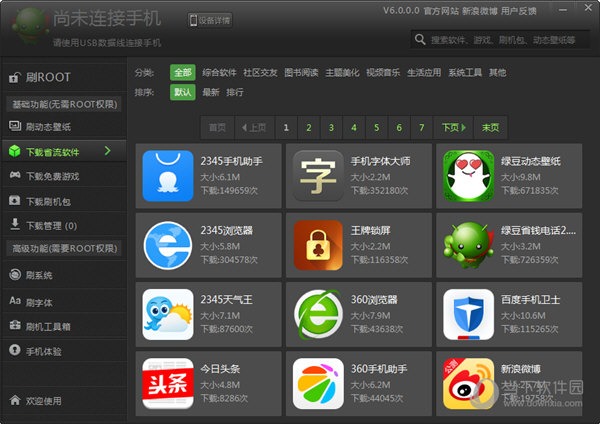Screen dimensions: 600x424
Task: Jump to last page 末页
Action: pos(491,127)
